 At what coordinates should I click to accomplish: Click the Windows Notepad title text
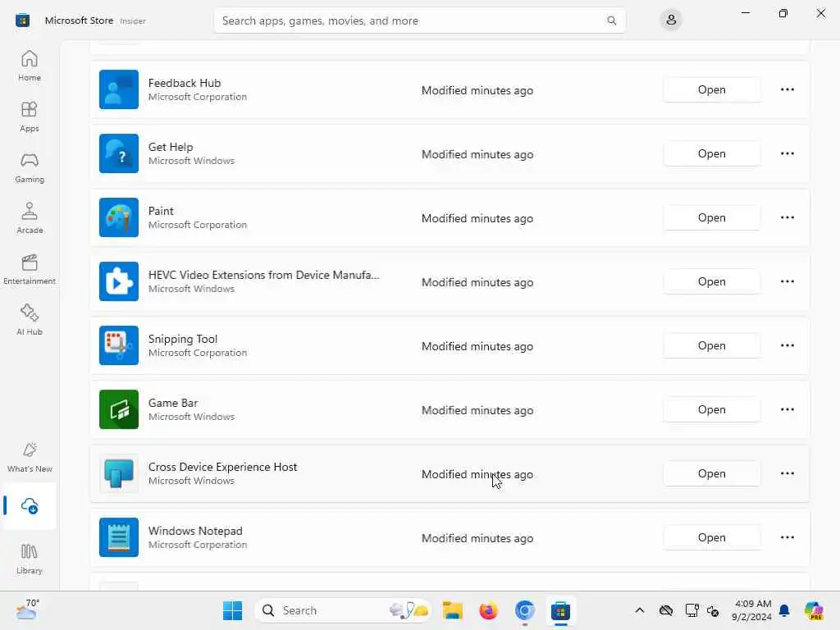195,531
